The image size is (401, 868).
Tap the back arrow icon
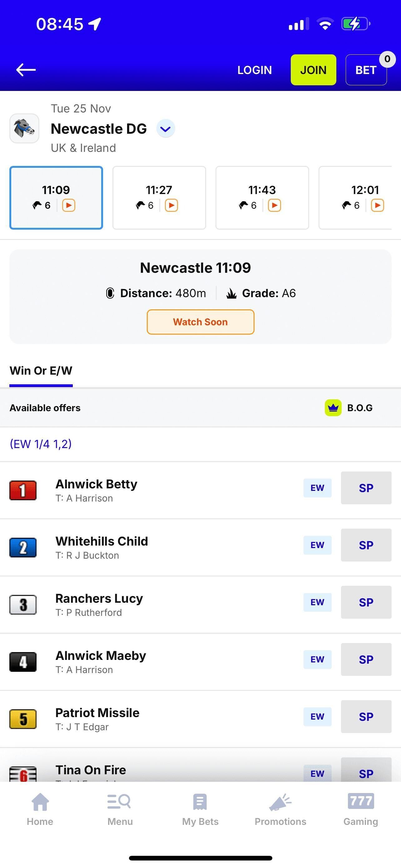pos(26,70)
